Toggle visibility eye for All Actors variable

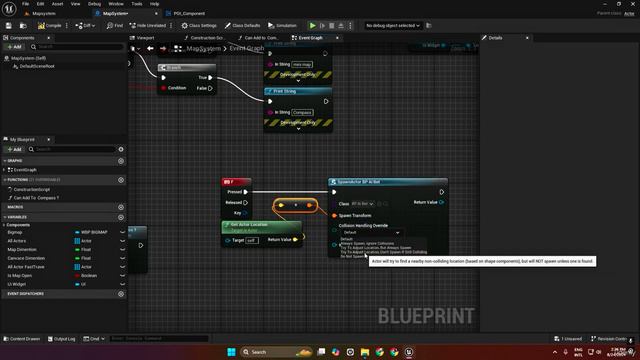(122, 241)
